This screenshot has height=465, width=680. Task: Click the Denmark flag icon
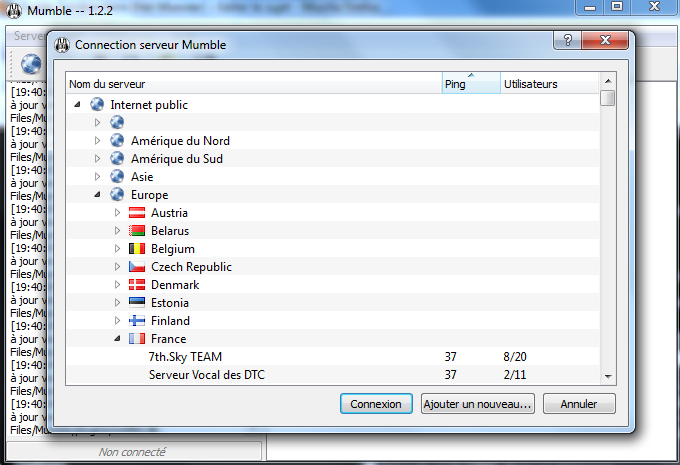[137, 285]
